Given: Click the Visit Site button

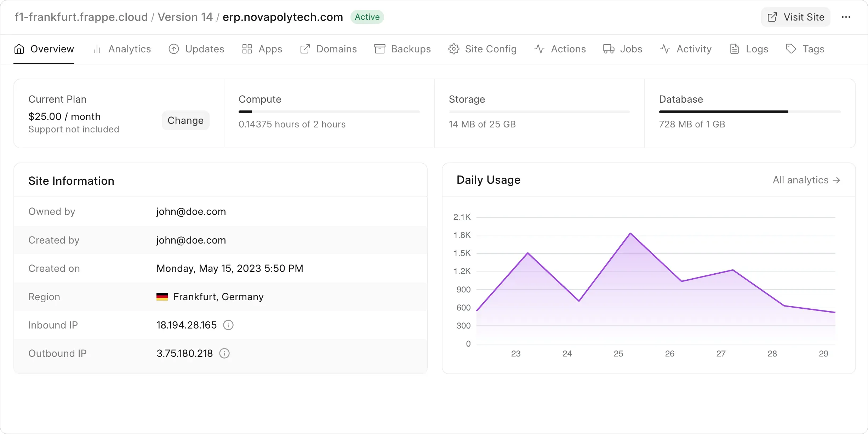Looking at the screenshot, I should [795, 17].
